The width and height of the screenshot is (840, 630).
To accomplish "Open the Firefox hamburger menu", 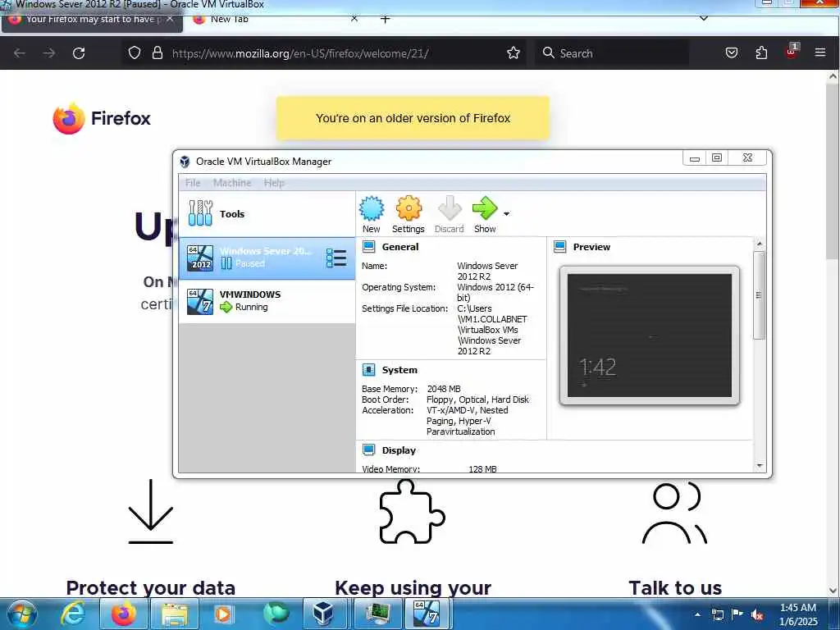I will [820, 53].
